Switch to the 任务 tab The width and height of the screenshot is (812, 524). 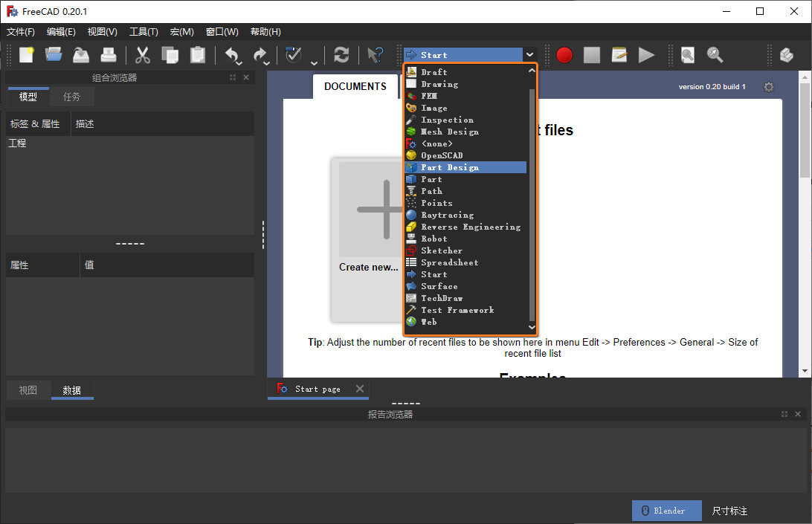coord(72,97)
